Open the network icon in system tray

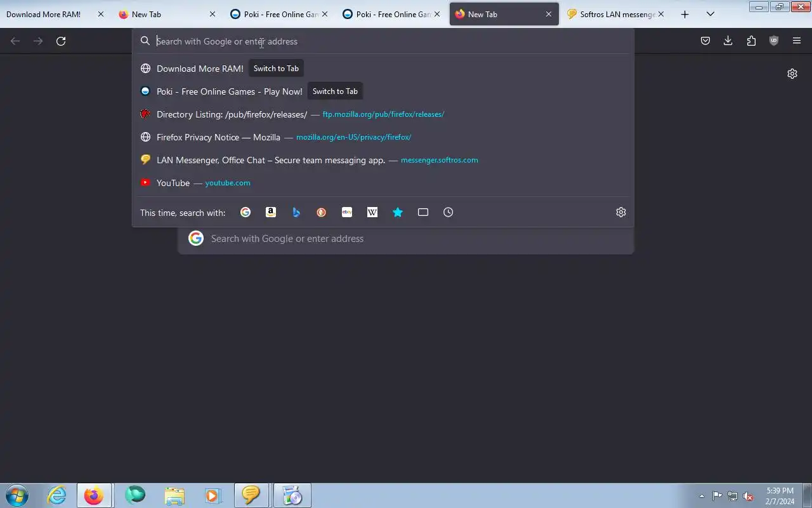coord(733,496)
